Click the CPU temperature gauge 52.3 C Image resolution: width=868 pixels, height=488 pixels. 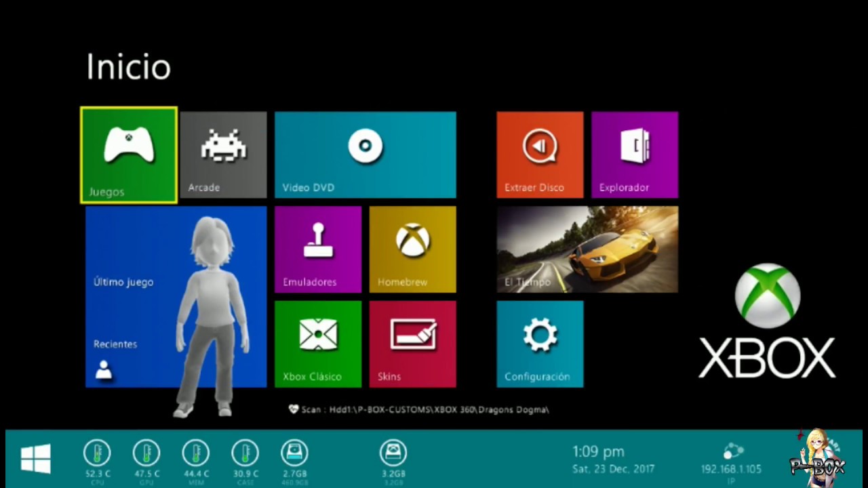[98, 453]
